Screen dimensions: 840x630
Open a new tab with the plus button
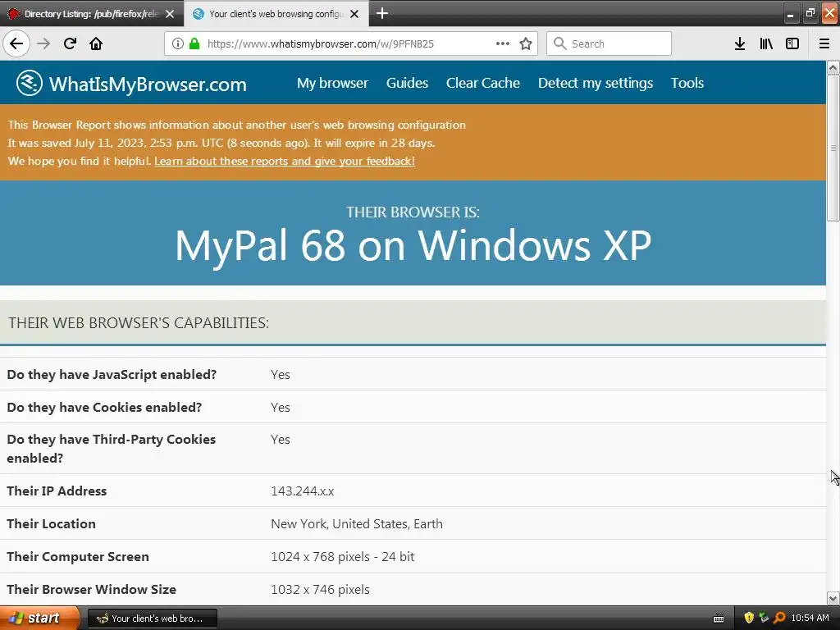[382, 13]
